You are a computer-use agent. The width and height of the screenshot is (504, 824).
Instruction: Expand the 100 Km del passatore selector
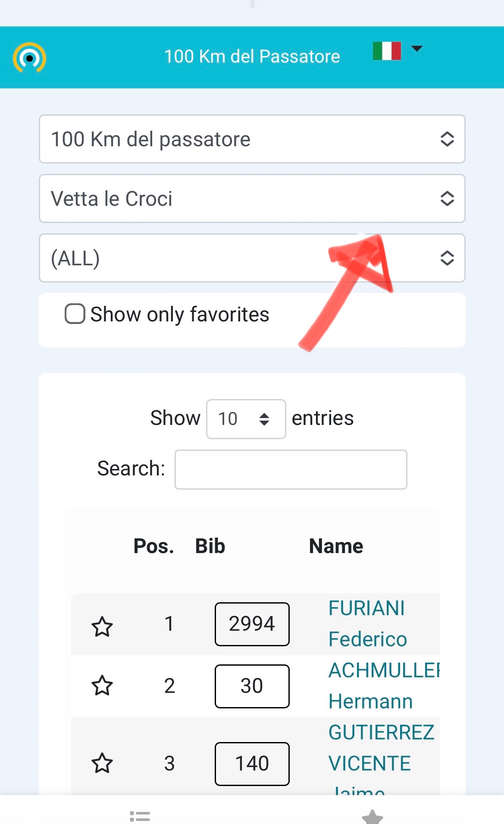tap(252, 139)
